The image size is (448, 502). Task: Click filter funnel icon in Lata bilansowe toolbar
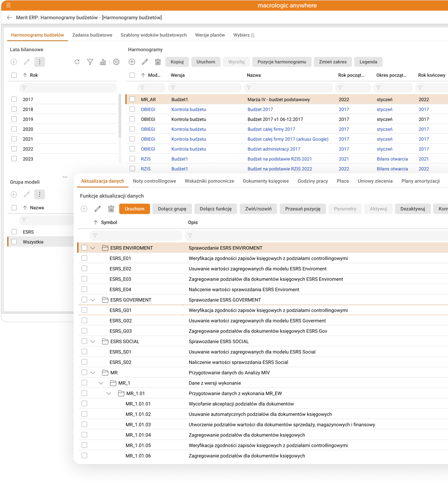tap(90, 62)
